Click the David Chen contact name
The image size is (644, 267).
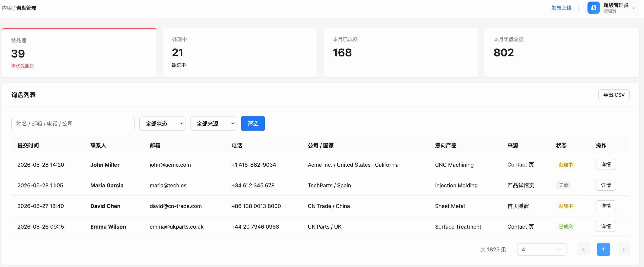pyautogui.click(x=105, y=206)
